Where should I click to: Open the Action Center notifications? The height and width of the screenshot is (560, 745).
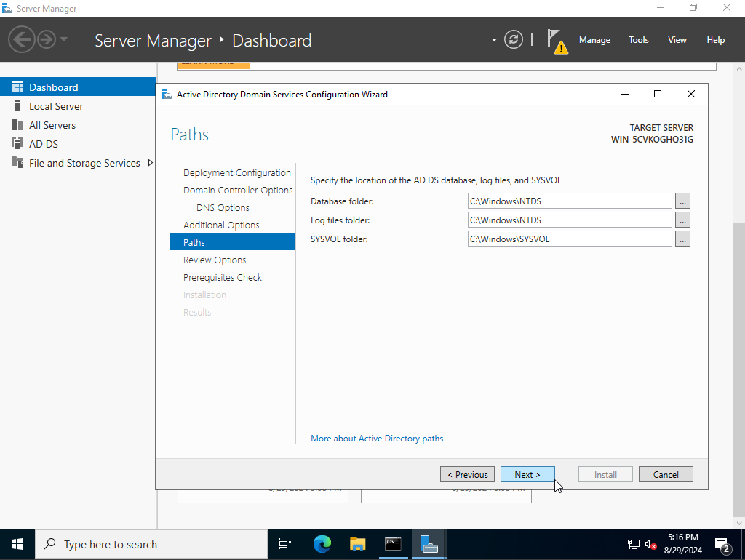tap(722, 545)
